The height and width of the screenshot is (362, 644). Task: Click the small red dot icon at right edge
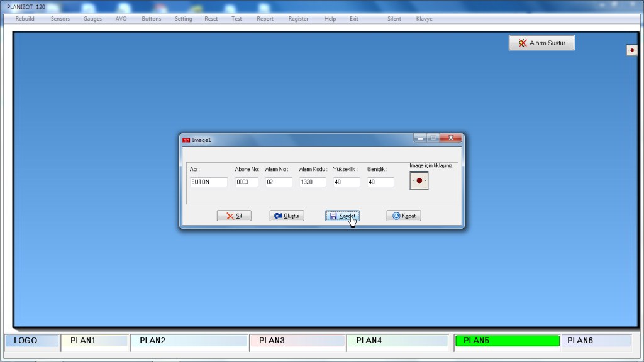click(631, 50)
